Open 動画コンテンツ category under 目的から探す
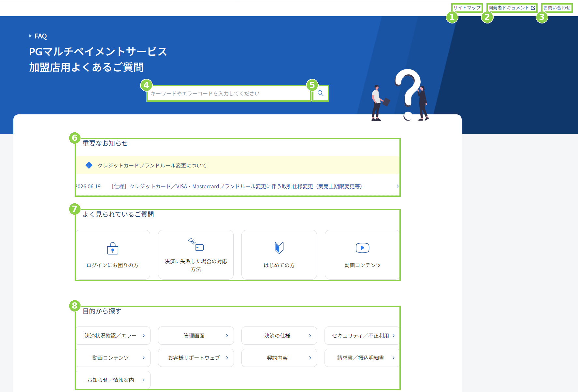This screenshot has width=578, height=392. (113, 358)
